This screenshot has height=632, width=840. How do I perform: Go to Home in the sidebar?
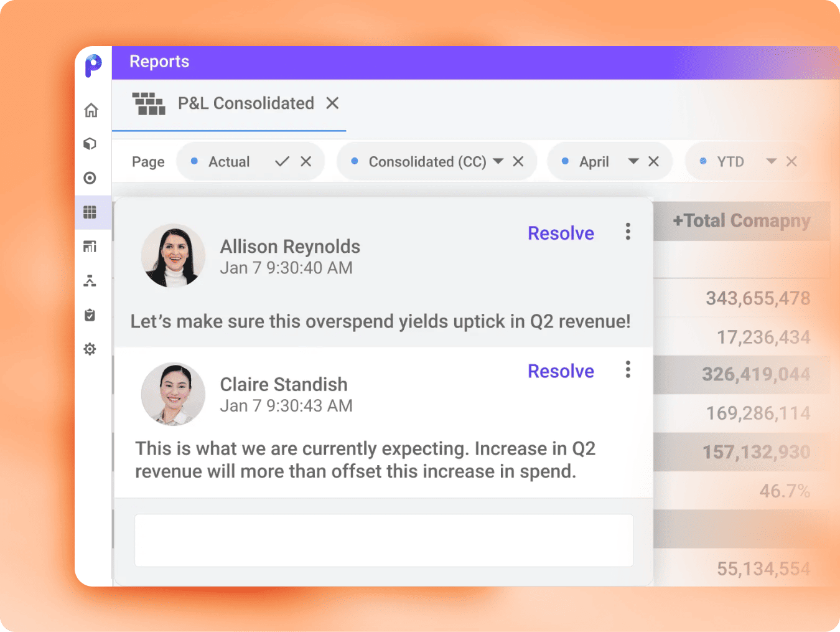[91, 110]
